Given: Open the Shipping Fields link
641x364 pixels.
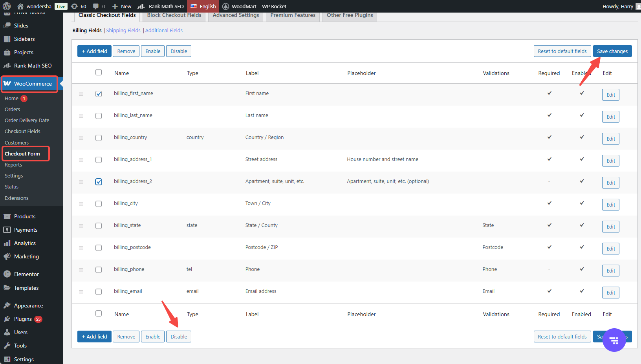Looking at the screenshot, I should pyautogui.click(x=123, y=30).
